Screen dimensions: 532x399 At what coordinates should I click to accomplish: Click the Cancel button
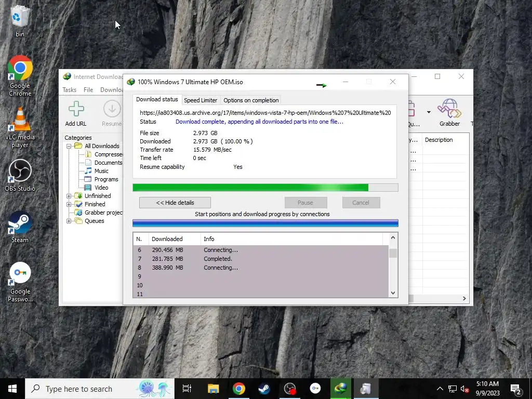click(361, 203)
